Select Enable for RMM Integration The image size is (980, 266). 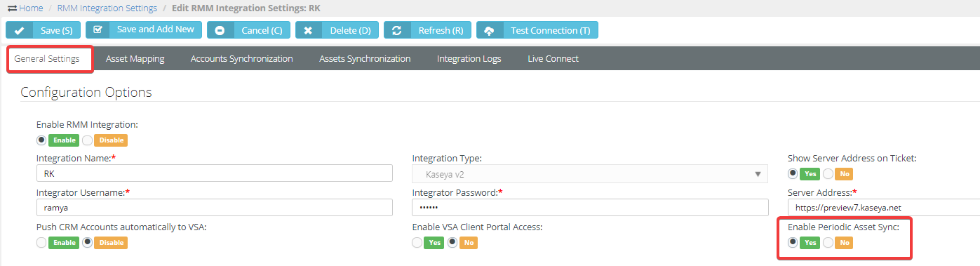click(x=41, y=140)
